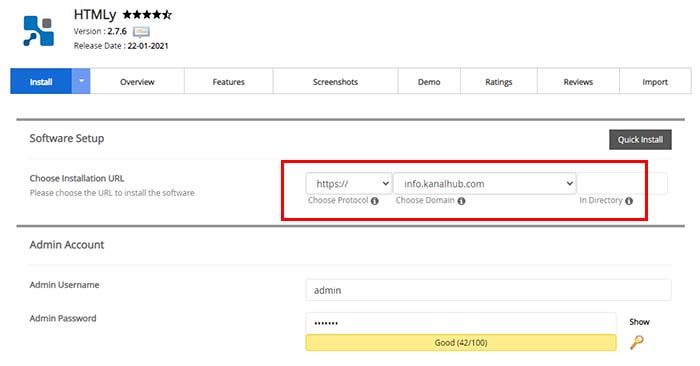
Task: Click the HTMLy title text
Action: pyautogui.click(x=95, y=15)
